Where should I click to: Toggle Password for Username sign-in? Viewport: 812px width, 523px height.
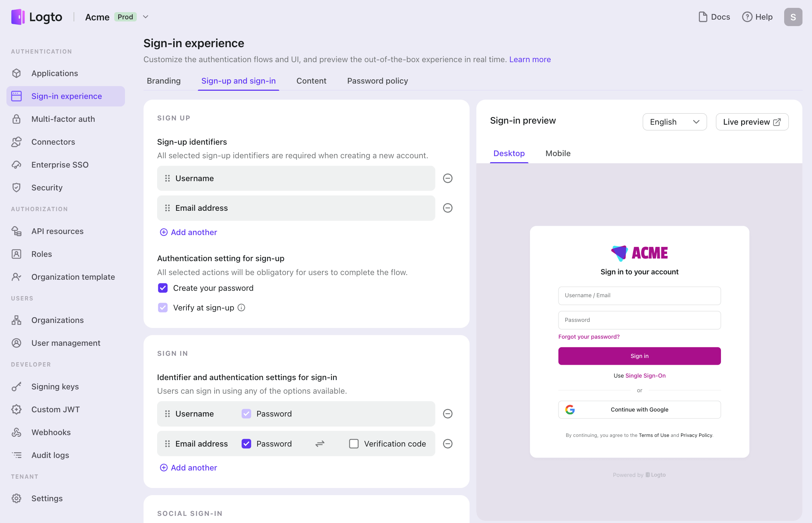click(246, 414)
